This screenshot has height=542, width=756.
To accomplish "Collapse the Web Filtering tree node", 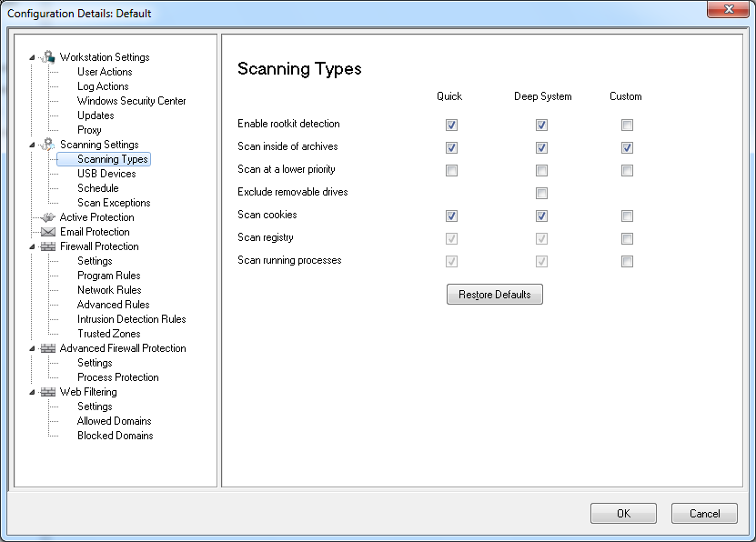I will 33,392.
